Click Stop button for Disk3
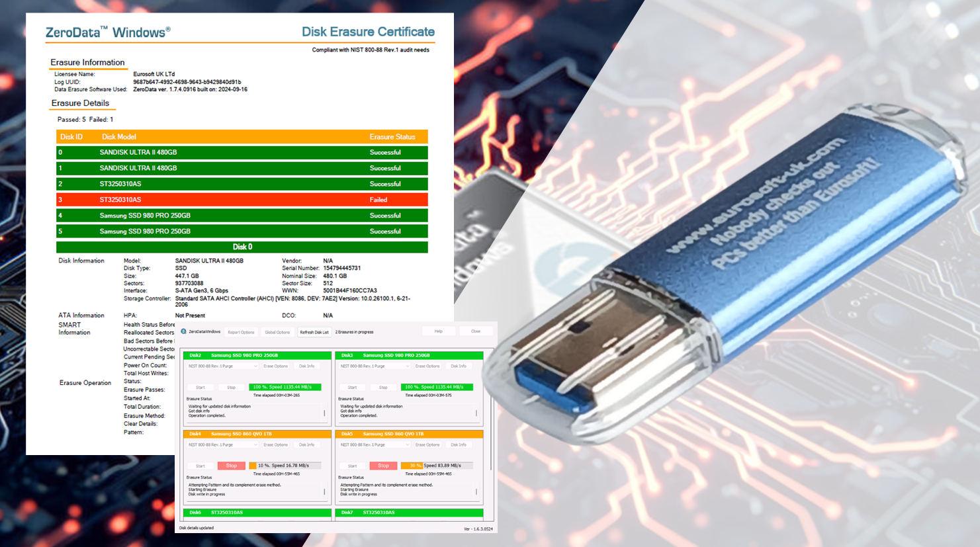Image resolution: width=980 pixels, height=547 pixels. [x=383, y=387]
